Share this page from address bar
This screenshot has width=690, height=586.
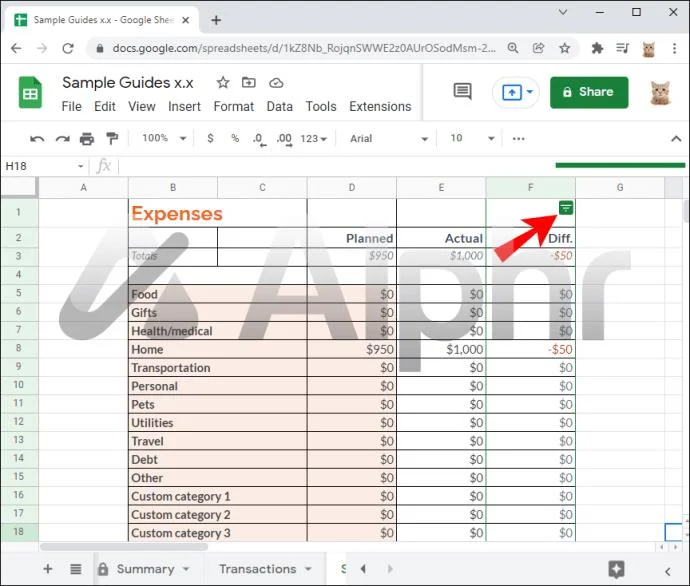(538, 48)
